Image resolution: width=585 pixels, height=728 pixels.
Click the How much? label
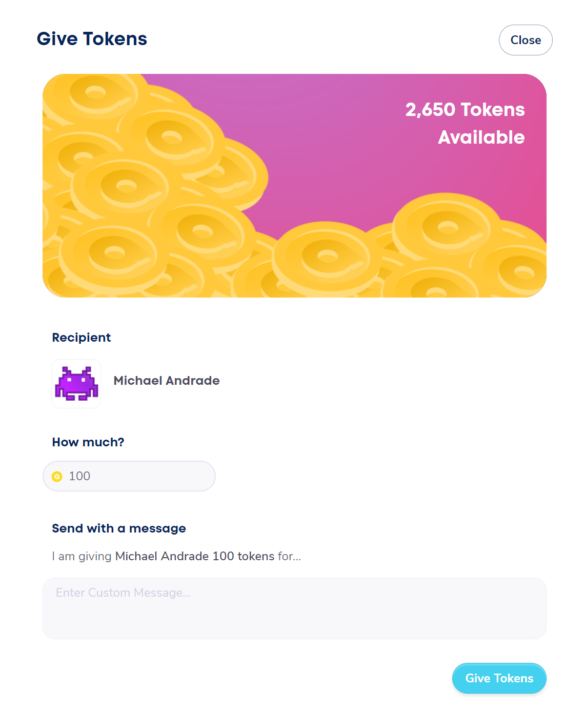88,442
